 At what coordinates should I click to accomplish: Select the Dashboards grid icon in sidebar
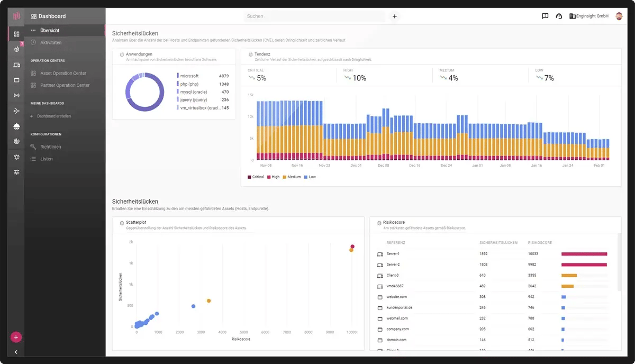click(16, 33)
